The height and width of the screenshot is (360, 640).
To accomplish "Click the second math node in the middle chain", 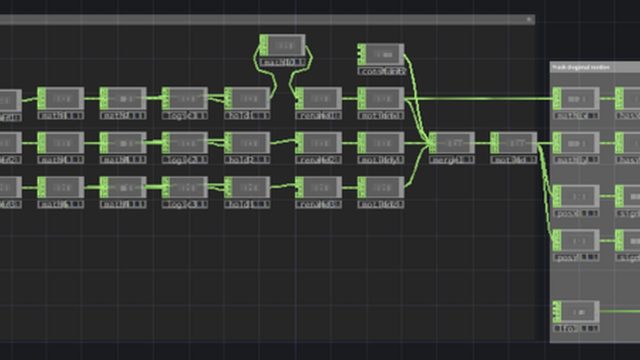I will pyautogui.click(x=123, y=143).
